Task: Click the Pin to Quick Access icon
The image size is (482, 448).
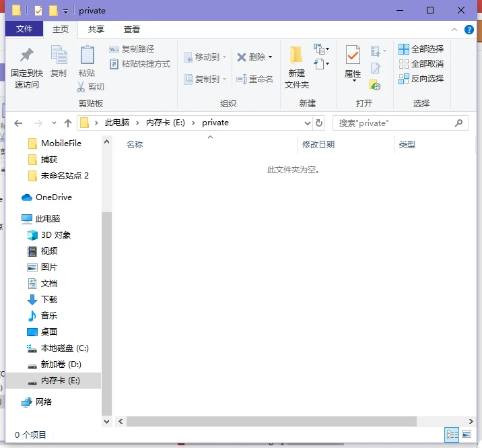Action: click(x=26, y=56)
